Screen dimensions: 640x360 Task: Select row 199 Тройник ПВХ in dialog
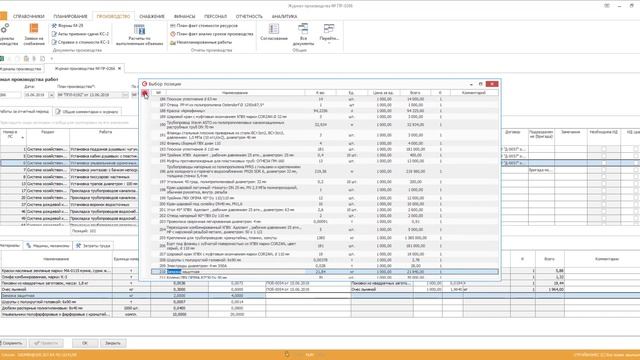coord(324,198)
